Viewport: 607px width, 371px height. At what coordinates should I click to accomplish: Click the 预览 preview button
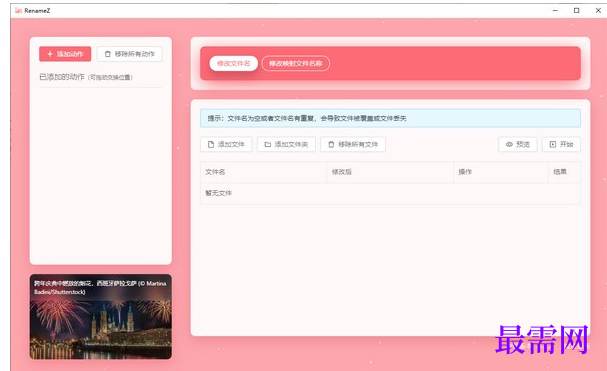518,144
